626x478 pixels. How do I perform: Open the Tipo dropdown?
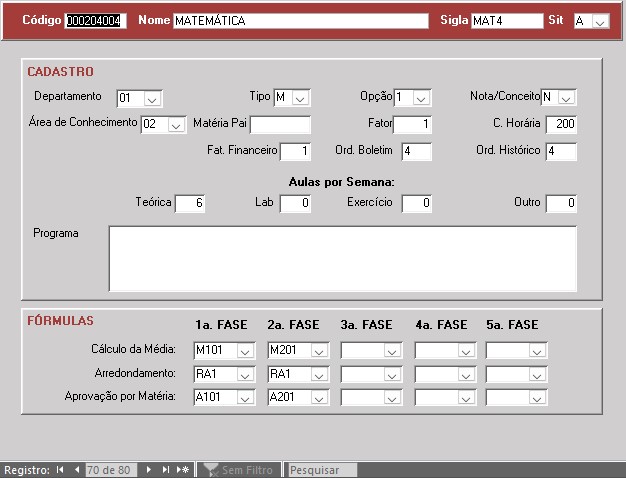click(300, 97)
